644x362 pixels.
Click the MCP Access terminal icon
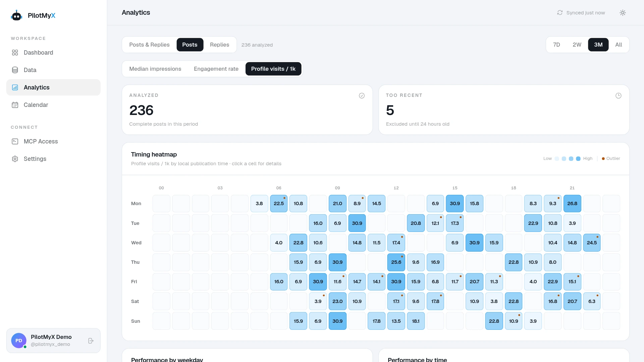15,141
